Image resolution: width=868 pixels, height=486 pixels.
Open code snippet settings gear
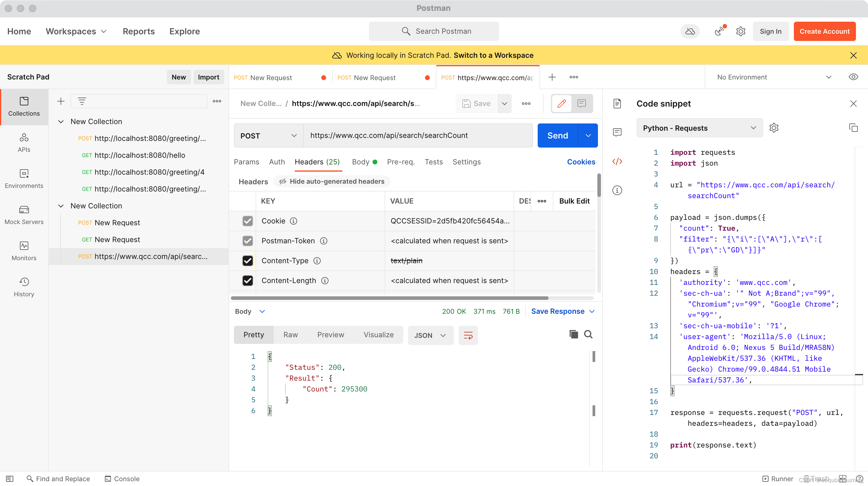coord(774,128)
